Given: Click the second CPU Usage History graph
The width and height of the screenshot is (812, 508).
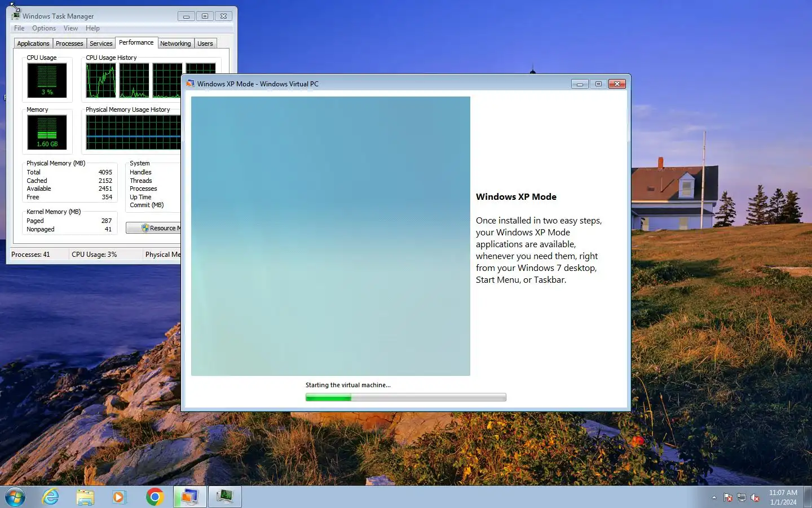Looking at the screenshot, I should click(134, 80).
